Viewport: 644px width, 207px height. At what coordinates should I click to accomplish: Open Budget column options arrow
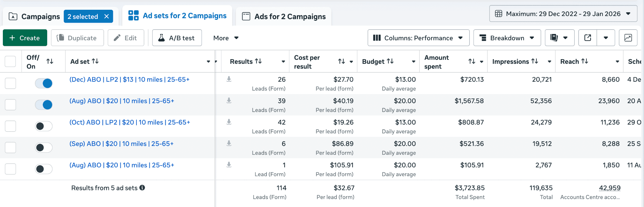(x=414, y=62)
